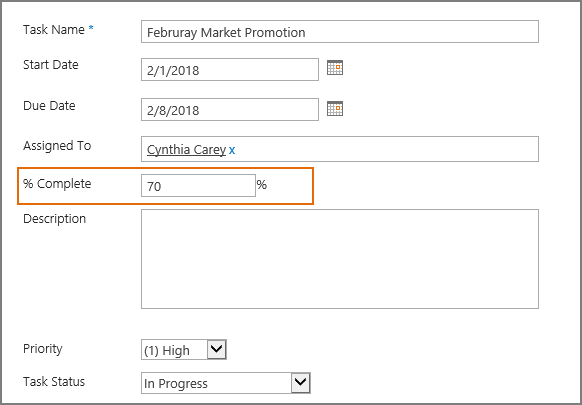Expand the Task Status dropdown arrow
The image size is (582, 405).
click(x=301, y=383)
